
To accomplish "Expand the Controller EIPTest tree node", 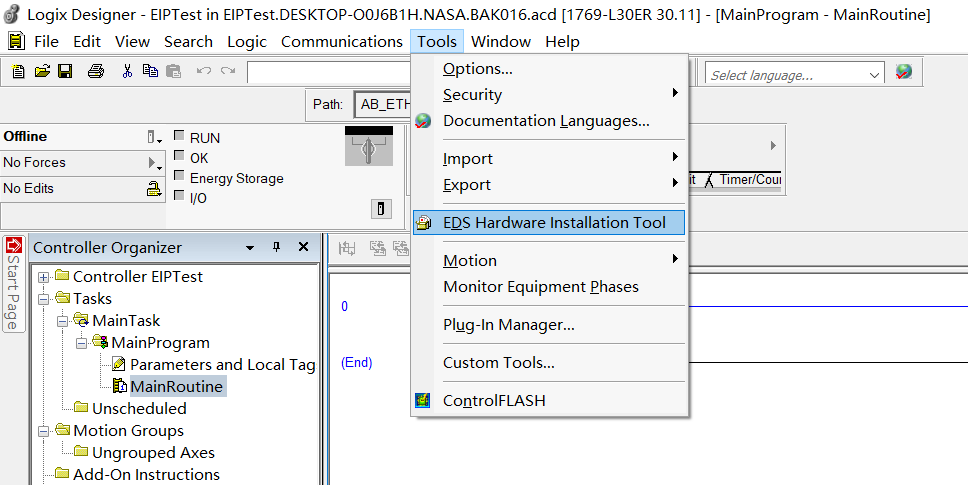I will pos(43,277).
